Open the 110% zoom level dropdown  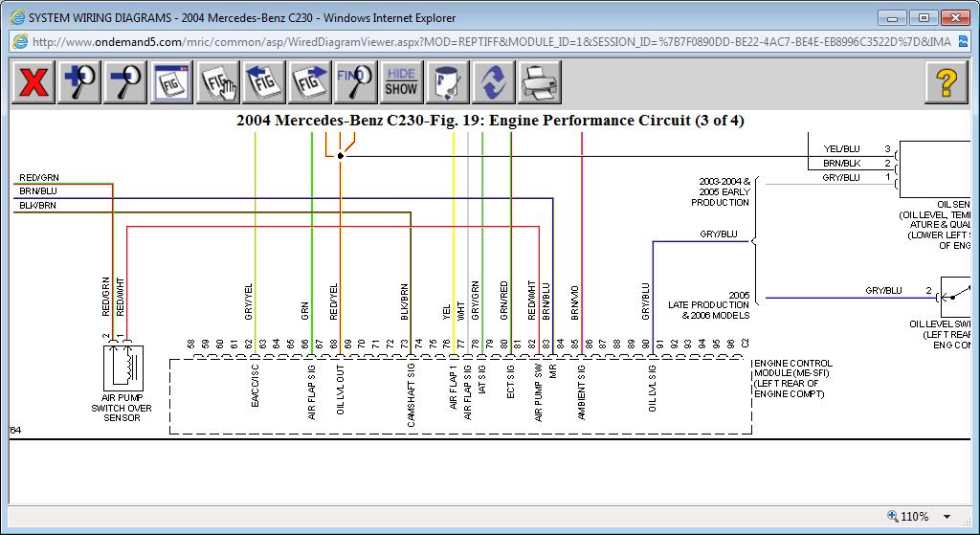click(947, 516)
